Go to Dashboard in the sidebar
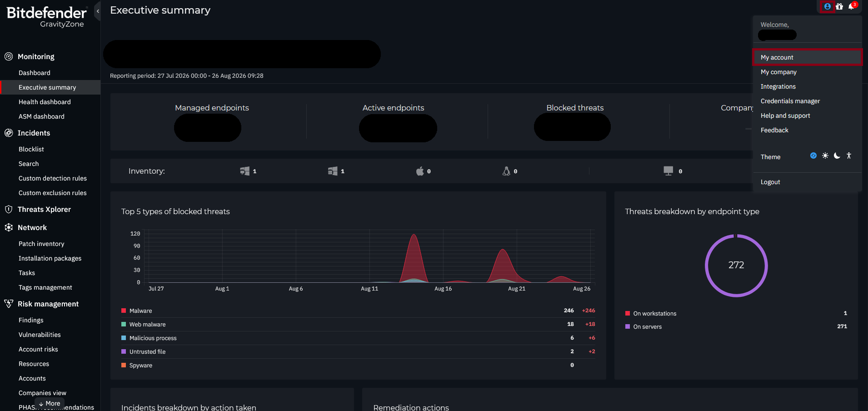The height and width of the screenshot is (411, 868). point(35,73)
